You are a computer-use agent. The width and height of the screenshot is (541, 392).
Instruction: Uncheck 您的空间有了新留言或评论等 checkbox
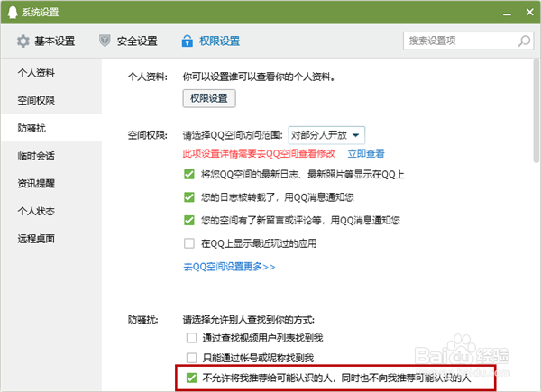pos(189,220)
